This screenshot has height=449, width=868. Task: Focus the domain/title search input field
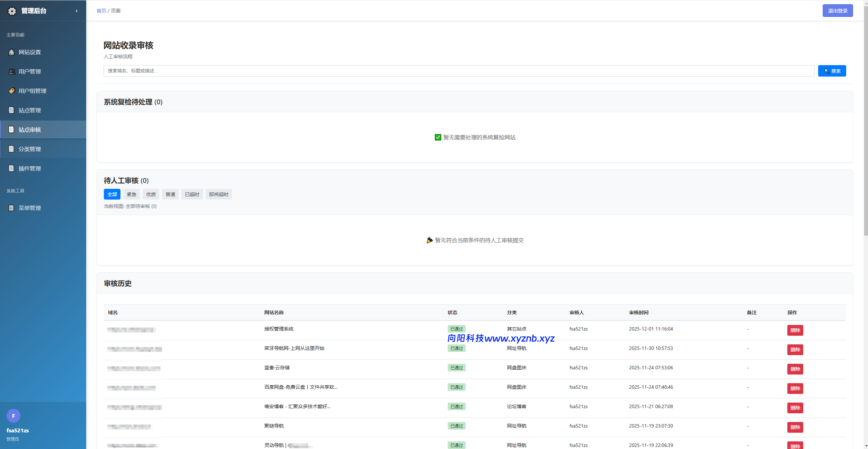pos(458,71)
